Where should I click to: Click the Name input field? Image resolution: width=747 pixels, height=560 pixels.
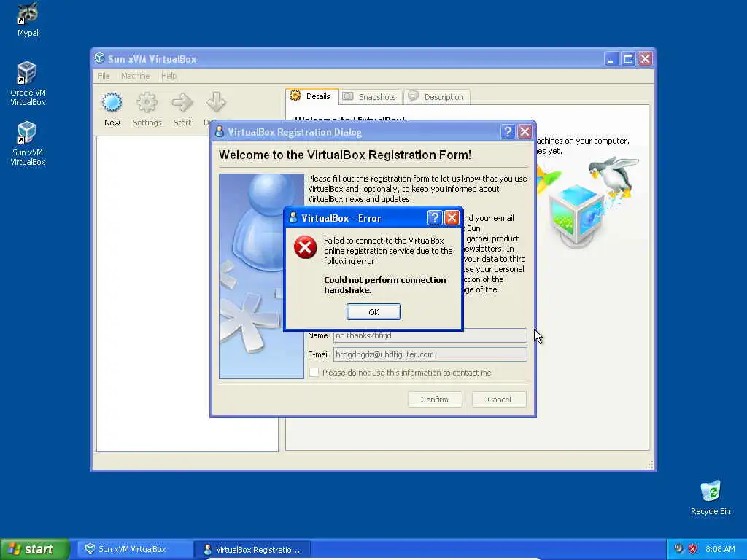click(430, 335)
